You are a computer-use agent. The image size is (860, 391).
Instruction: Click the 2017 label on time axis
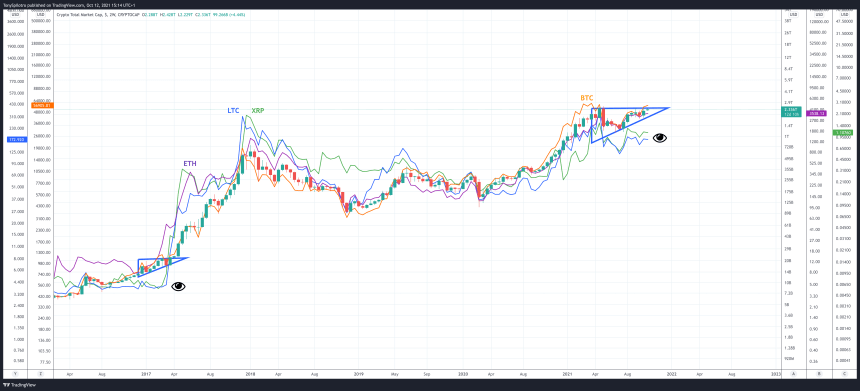point(146,373)
